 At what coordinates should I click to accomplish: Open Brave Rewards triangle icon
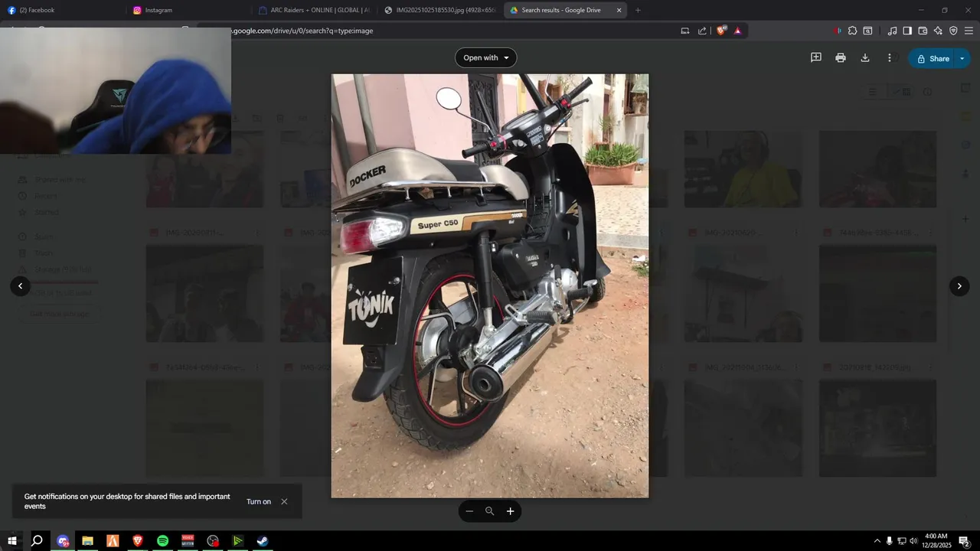[737, 31]
